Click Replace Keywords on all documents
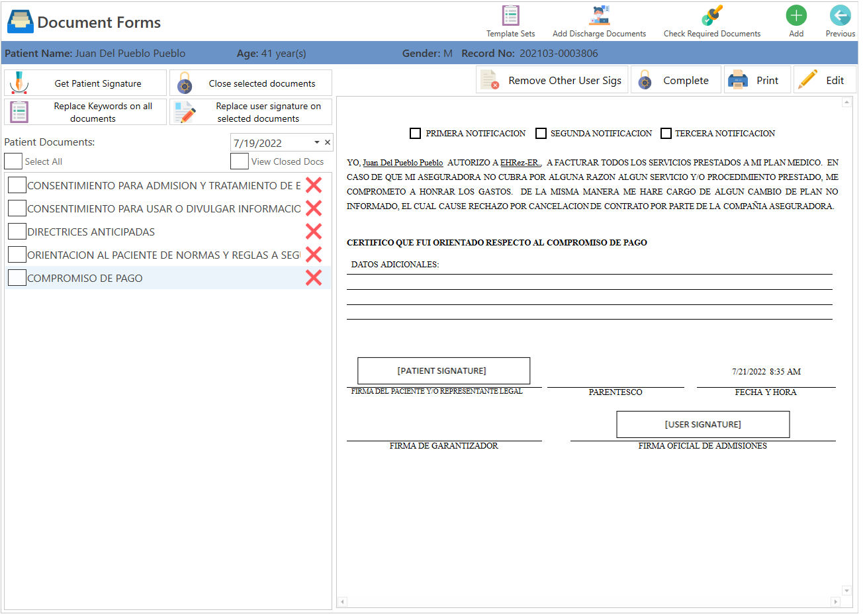 [85, 112]
